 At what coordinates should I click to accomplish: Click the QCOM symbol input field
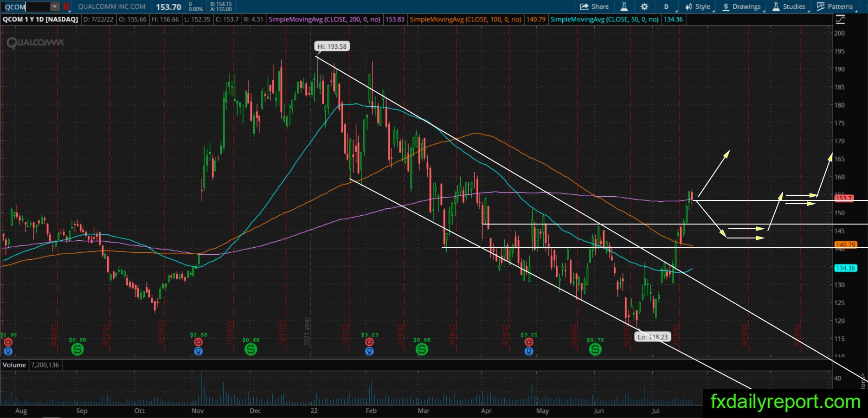click(x=26, y=7)
